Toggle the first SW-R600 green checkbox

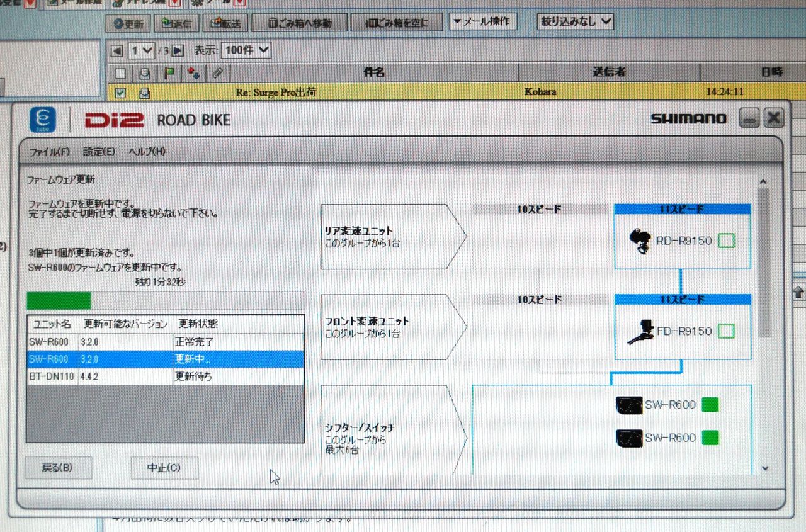click(710, 404)
